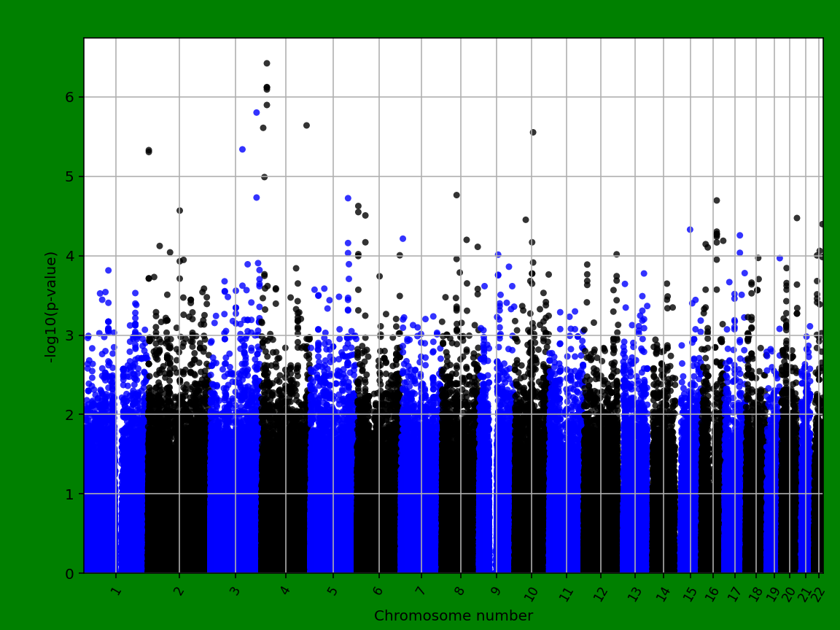Image resolution: width=840 pixels, height=630 pixels.
Task: Select the black point near 5.3 above chromosome 1
Action: click(149, 151)
